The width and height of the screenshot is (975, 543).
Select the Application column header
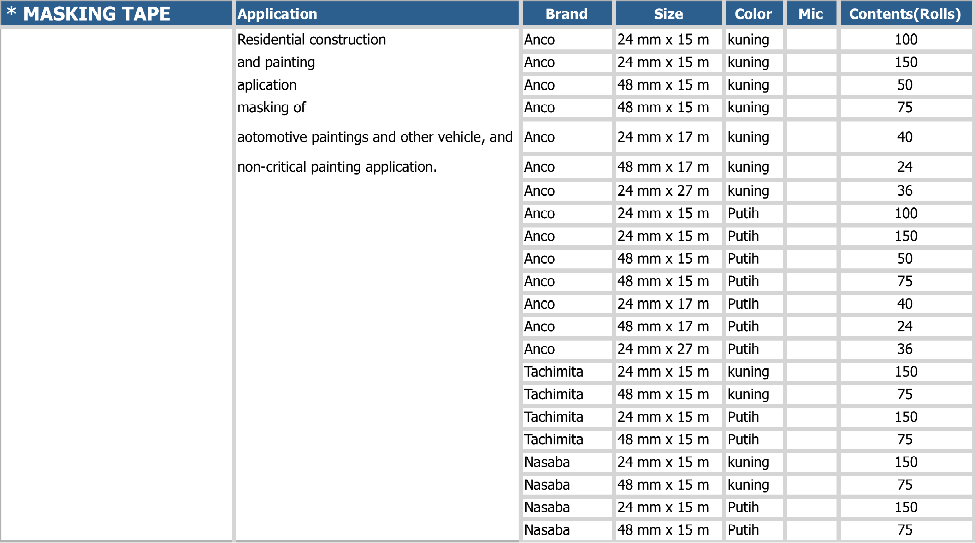[277, 14]
